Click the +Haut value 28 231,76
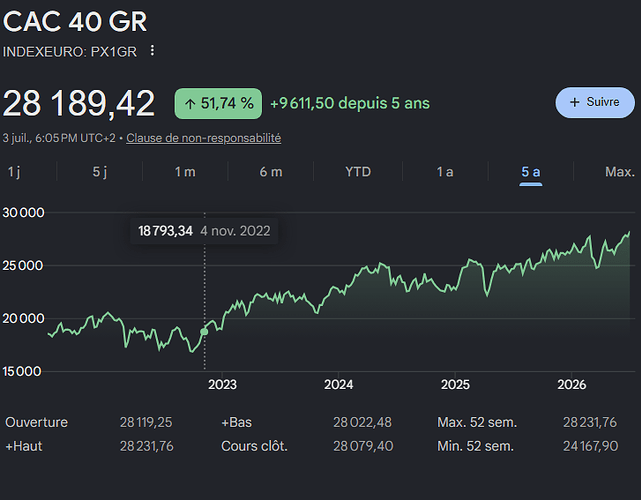The image size is (641, 500). 146,446
